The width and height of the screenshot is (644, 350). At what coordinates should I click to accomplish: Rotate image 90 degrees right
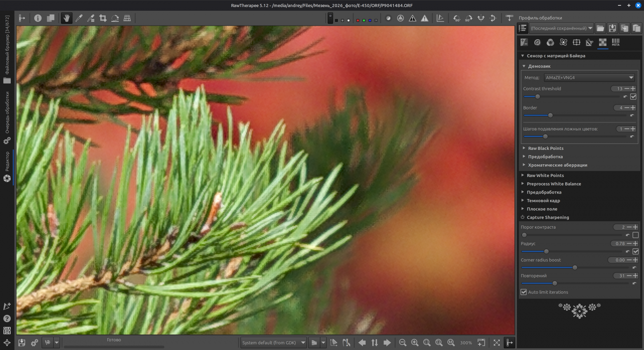tap(469, 18)
